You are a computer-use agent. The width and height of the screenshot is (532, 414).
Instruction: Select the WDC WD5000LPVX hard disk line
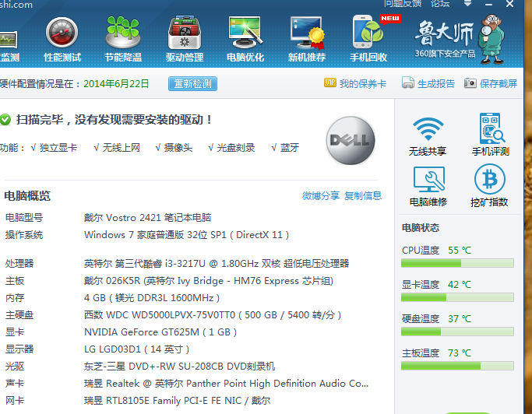(x=213, y=315)
